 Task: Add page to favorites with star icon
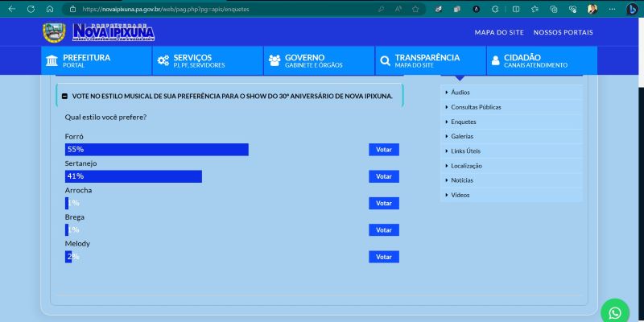[x=415, y=9]
